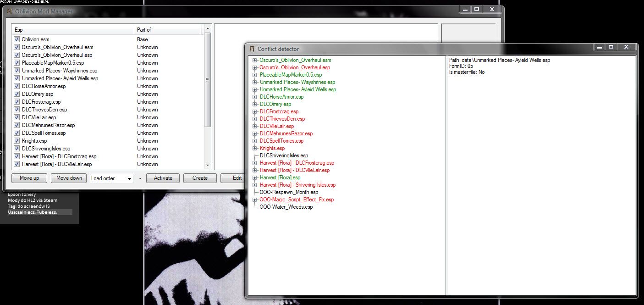Expand Harvest [Flora] - Shivering Isles.esp node

click(x=255, y=185)
